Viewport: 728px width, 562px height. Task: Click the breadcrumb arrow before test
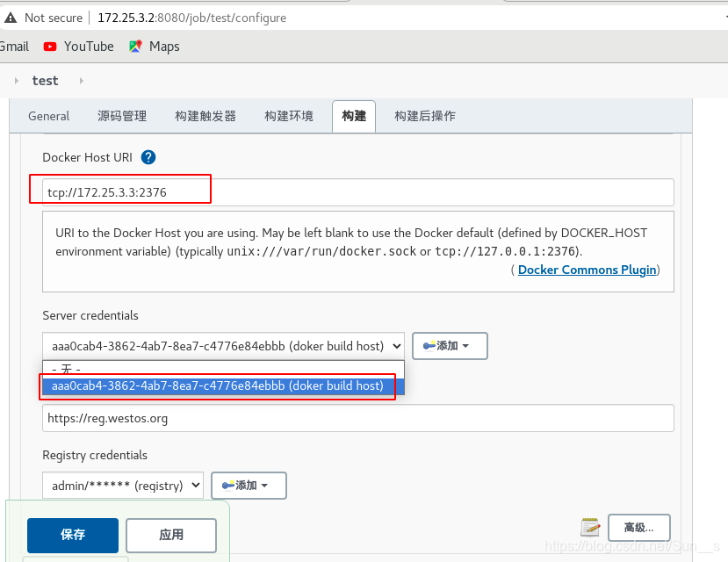tap(17, 81)
